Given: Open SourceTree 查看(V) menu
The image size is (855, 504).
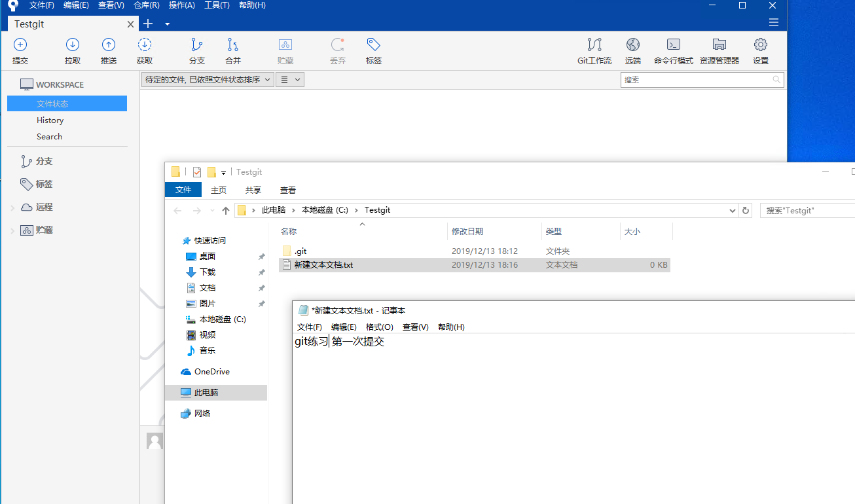Looking at the screenshot, I should (111, 5).
